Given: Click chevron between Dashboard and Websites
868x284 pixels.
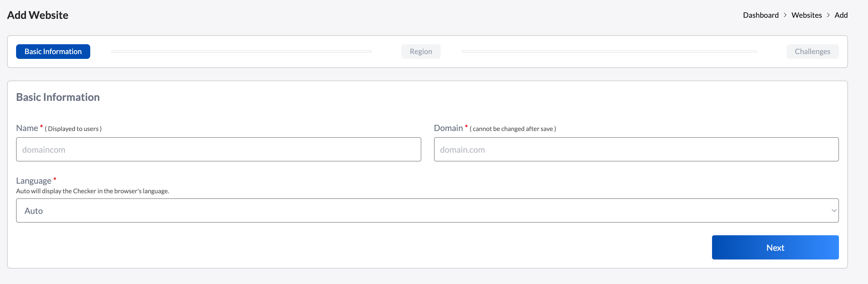Looking at the screenshot, I should (x=785, y=15).
